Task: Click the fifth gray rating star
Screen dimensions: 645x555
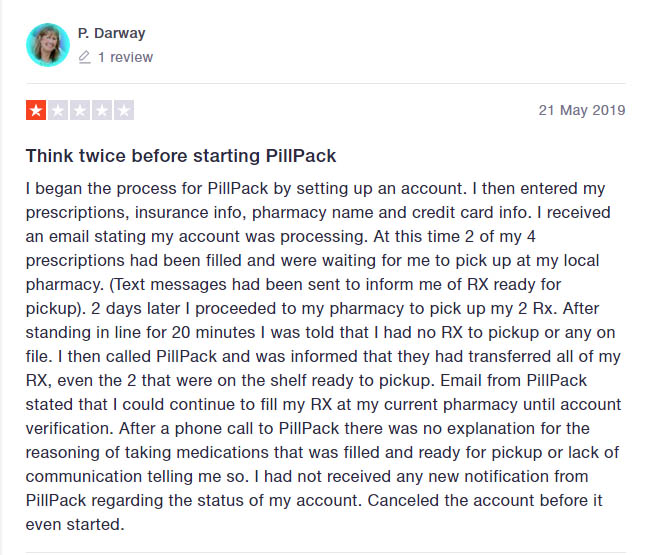Action: coord(124,110)
